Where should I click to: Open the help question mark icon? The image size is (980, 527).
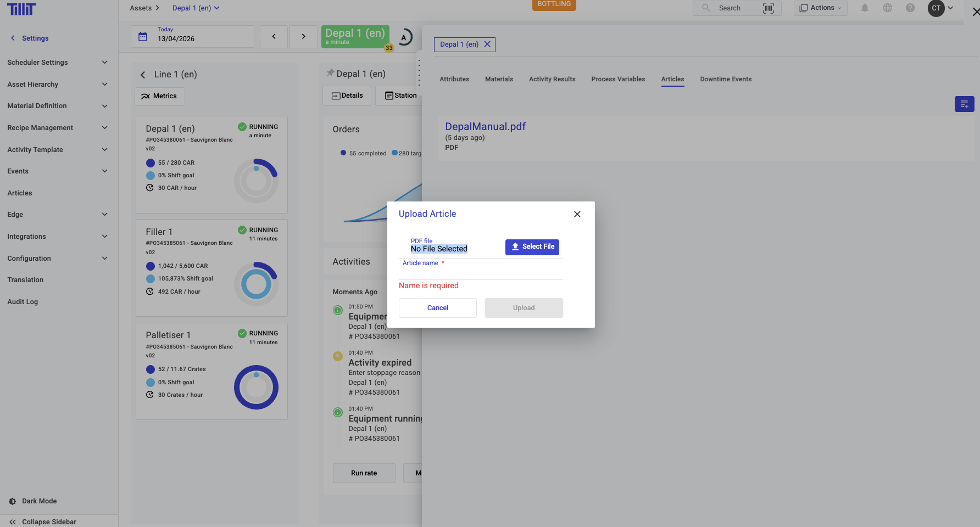point(910,8)
